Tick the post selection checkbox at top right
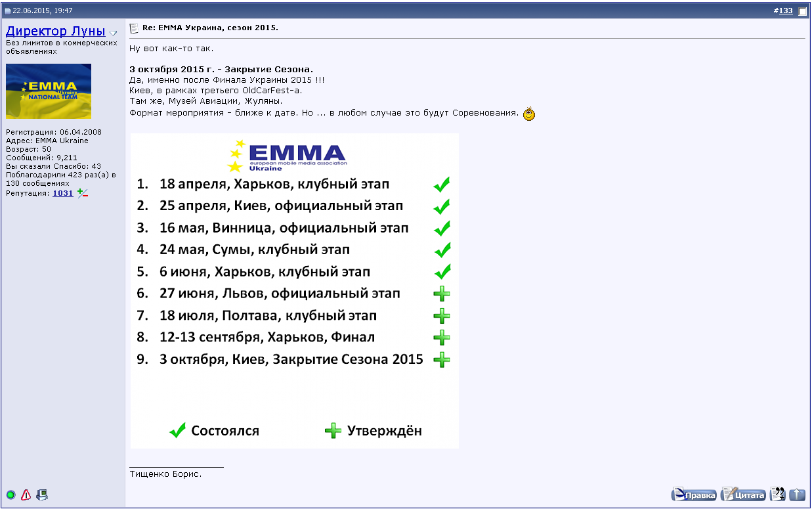The width and height of the screenshot is (812, 509). coord(802,11)
